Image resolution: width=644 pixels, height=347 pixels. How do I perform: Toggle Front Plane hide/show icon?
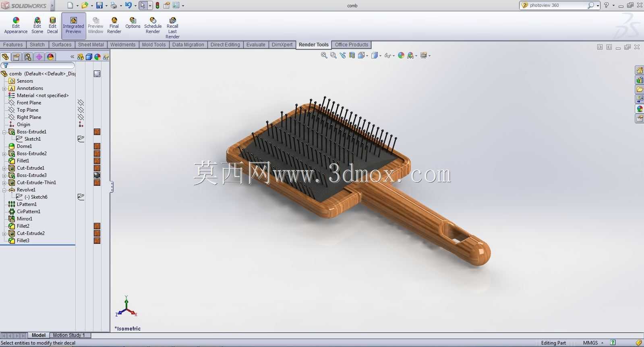81,103
